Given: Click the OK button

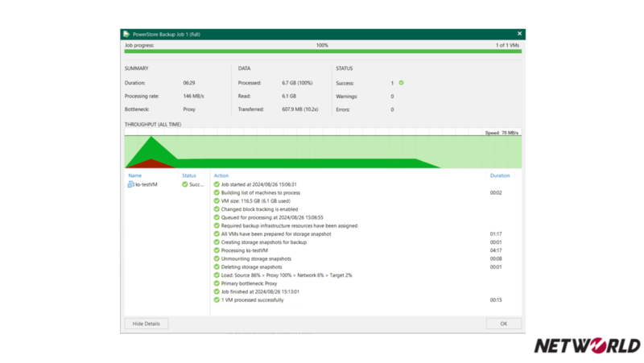Looking at the screenshot, I should [504, 324].
